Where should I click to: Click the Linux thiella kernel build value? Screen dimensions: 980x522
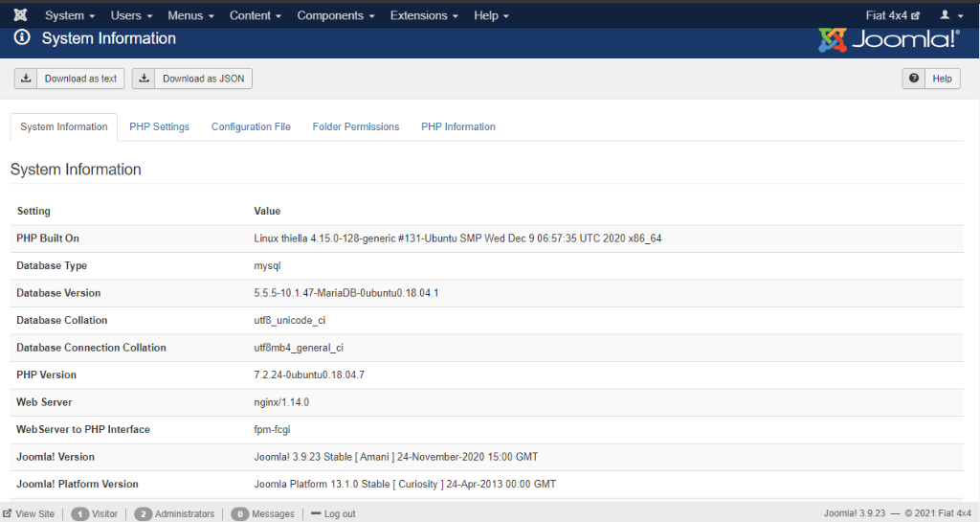point(457,238)
